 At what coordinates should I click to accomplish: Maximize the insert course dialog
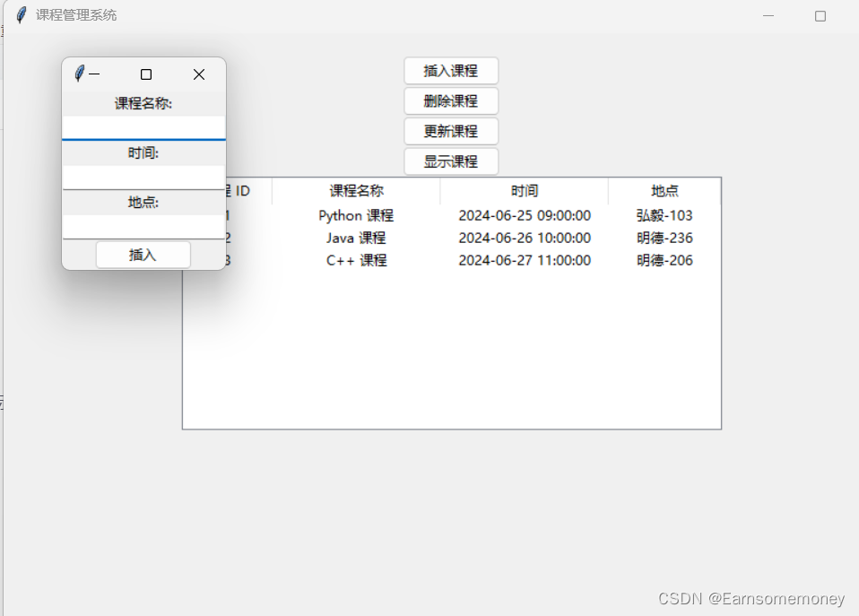coord(145,74)
